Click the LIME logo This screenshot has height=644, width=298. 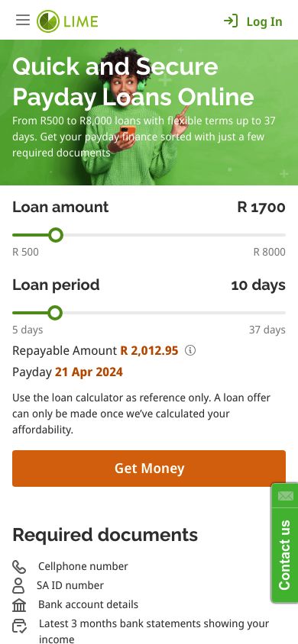tap(67, 21)
